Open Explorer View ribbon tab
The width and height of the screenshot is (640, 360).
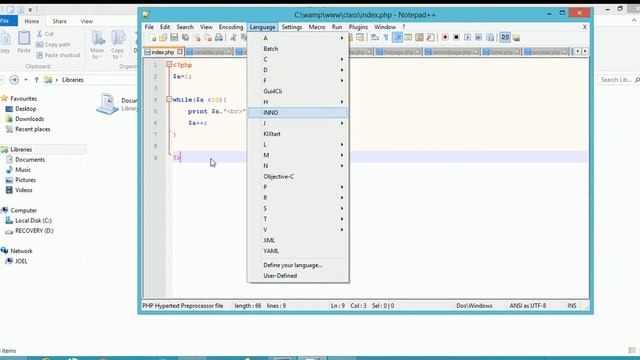87,21
